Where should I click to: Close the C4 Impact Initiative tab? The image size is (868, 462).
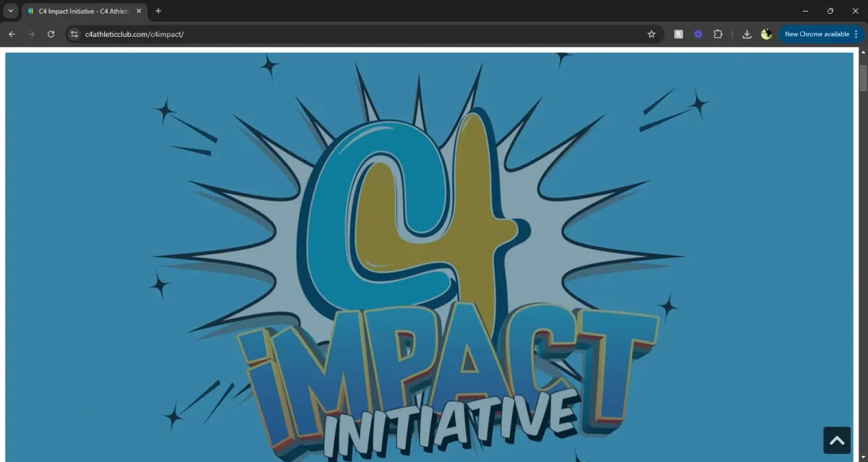coord(139,11)
